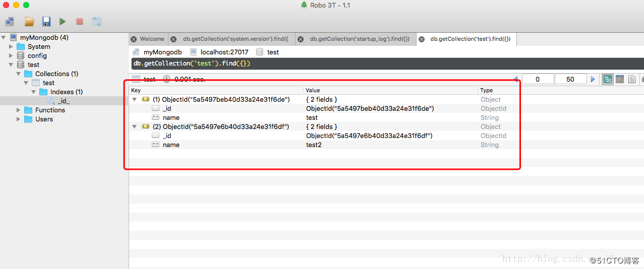Open the Connect to server toolbar icon
Image resolution: width=644 pixels, height=269 pixels.
pyautogui.click(x=10, y=22)
